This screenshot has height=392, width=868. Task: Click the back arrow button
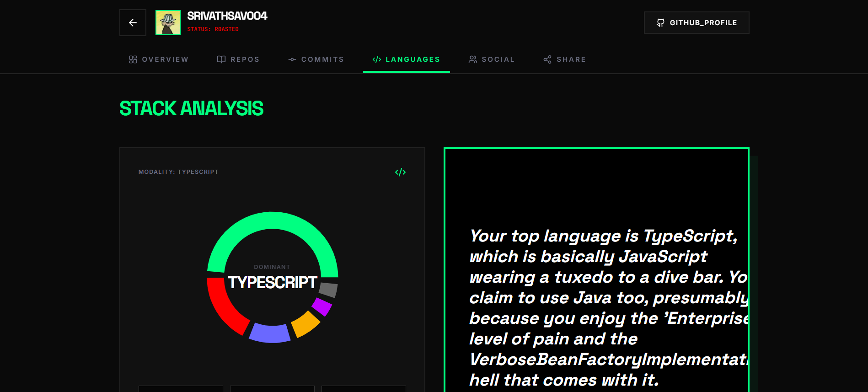(x=133, y=22)
